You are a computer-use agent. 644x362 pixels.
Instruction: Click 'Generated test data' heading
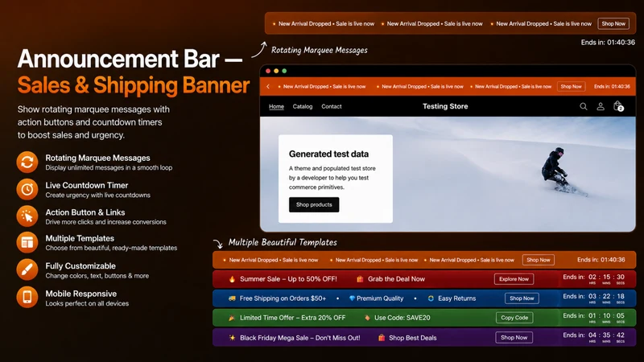coord(328,154)
